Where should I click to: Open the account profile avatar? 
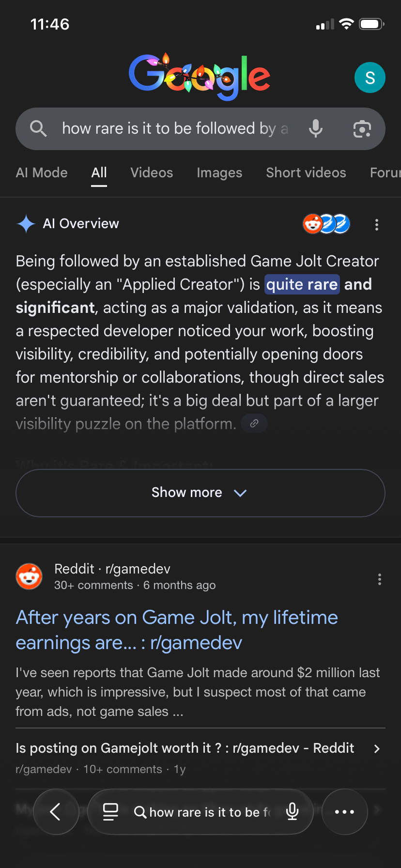click(x=370, y=77)
